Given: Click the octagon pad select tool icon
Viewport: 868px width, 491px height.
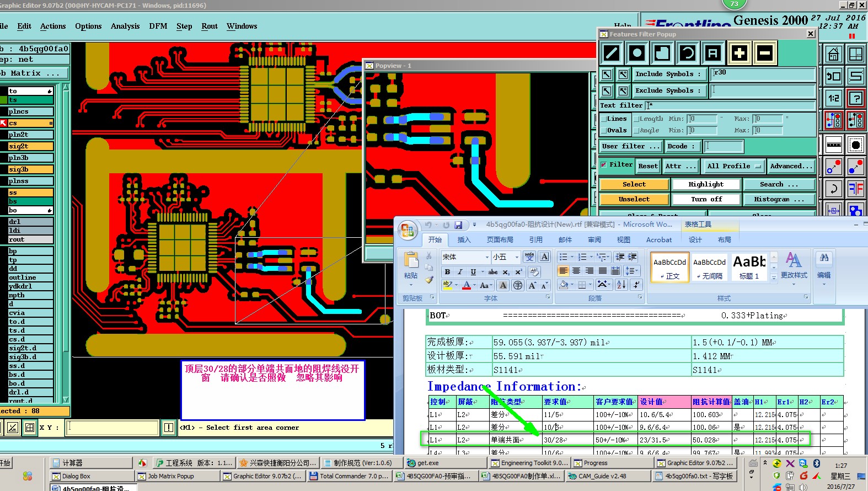Looking at the screenshot, I should 856,145.
